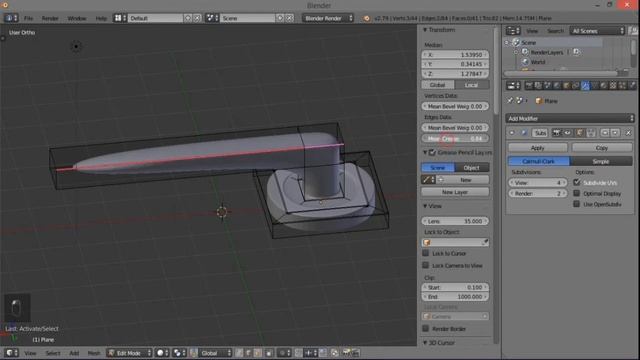Edit the Clip End value
This screenshot has width=640, height=360.
tap(455, 297)
